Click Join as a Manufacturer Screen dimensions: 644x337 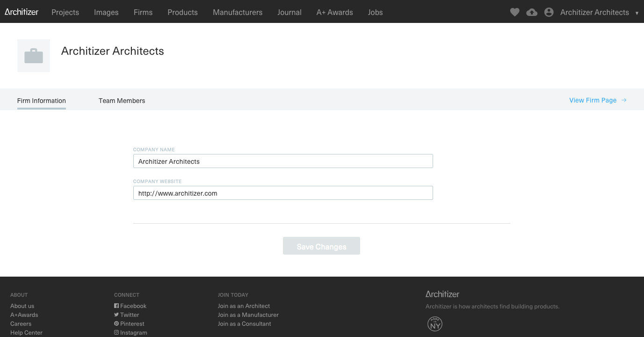248,315
